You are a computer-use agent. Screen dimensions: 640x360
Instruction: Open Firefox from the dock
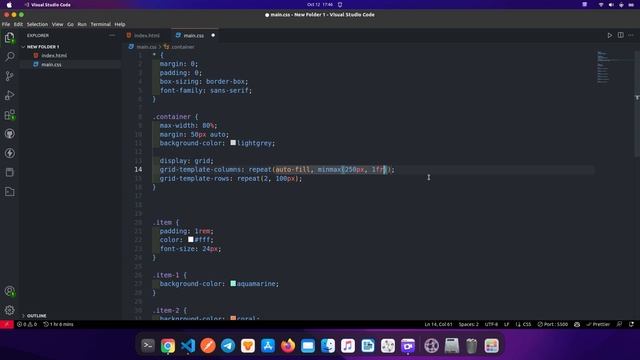coord(288,346)
